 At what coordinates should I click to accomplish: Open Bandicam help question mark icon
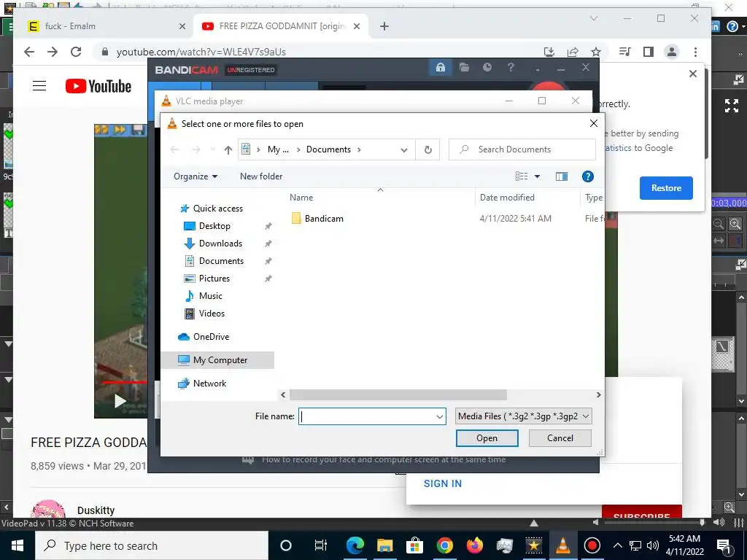pos(510,68)
